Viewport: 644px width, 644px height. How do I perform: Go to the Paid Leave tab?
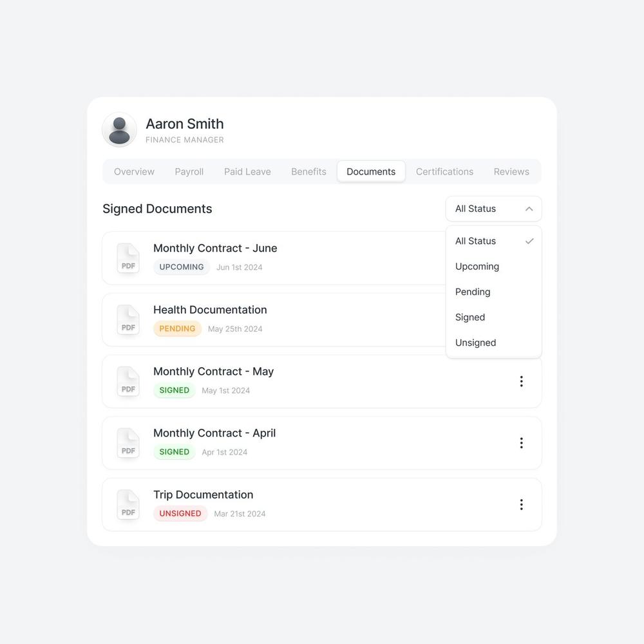tap(247, 172)
